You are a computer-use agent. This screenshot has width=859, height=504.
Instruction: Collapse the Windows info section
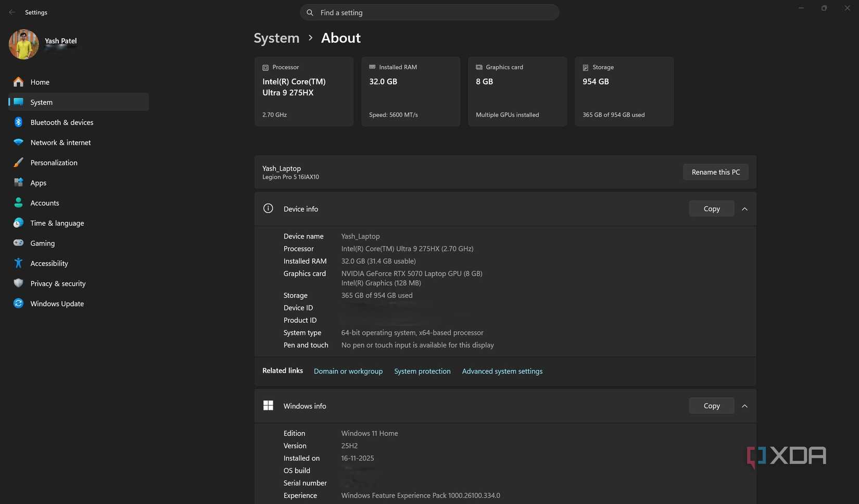click(x=744, y=406)
